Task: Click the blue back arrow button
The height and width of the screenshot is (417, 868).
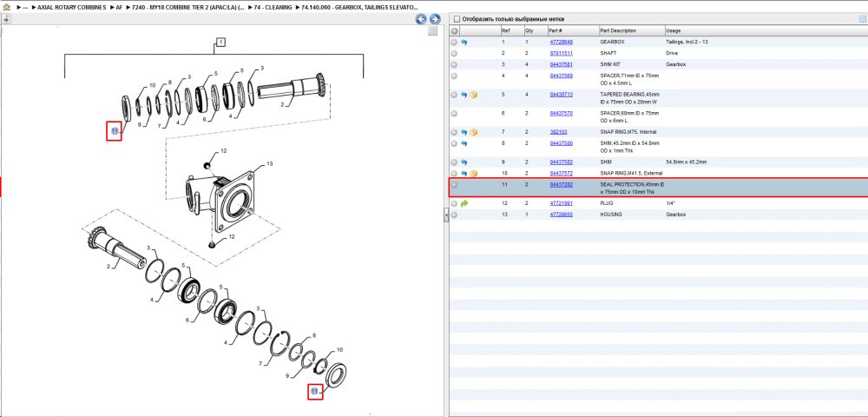Action: click(421, 19)
